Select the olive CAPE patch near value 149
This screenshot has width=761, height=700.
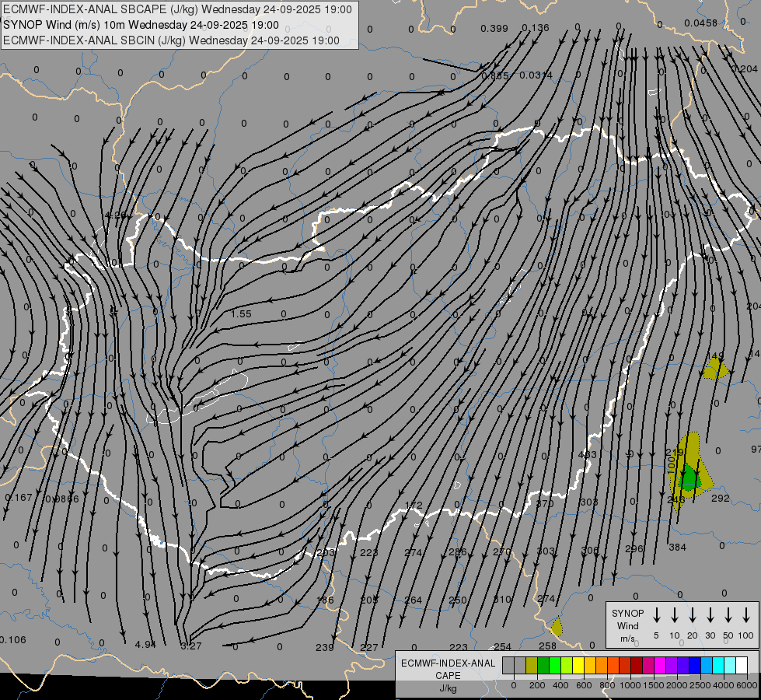tap(714, 369)
